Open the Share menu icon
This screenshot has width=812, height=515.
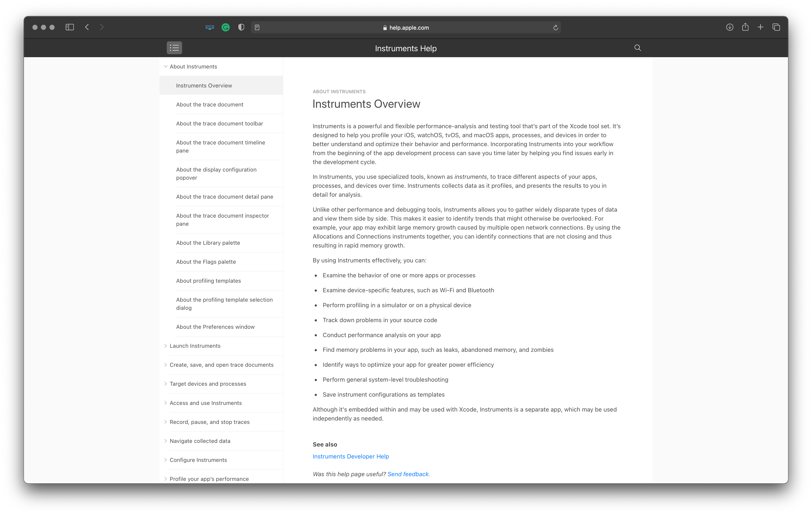pos(745,27)
